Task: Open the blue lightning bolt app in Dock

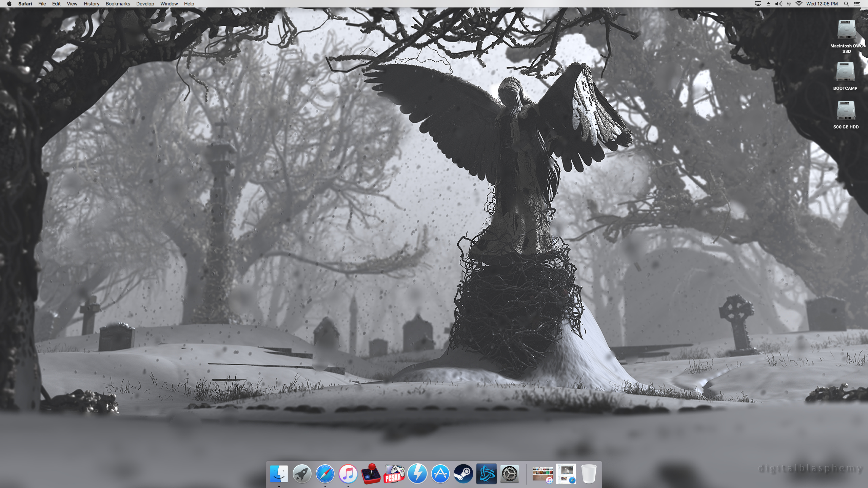Action: pyautogui.click(x=417, y=473)
